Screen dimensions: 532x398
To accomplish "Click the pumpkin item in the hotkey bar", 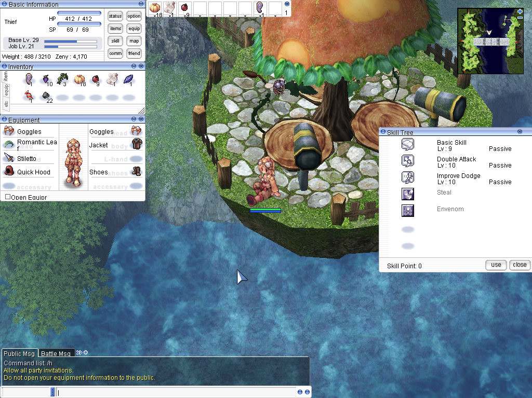I will point(155,8).
